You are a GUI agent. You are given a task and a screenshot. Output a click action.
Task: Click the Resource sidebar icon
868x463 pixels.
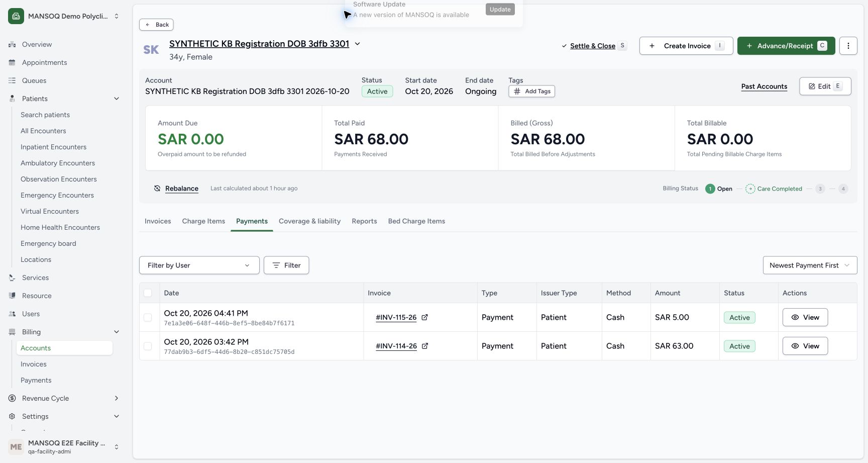point(12,296)
